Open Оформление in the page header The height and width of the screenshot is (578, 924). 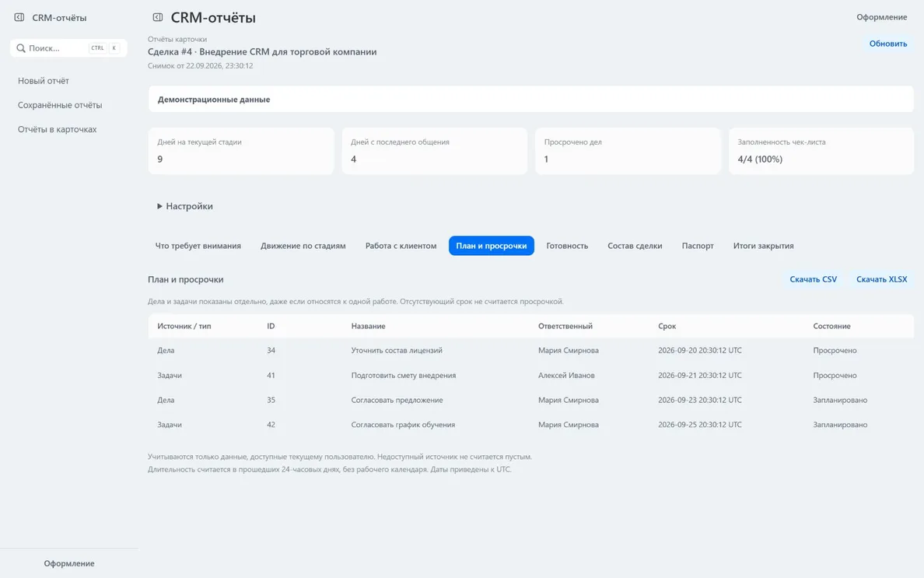click(x=881, y=17)
